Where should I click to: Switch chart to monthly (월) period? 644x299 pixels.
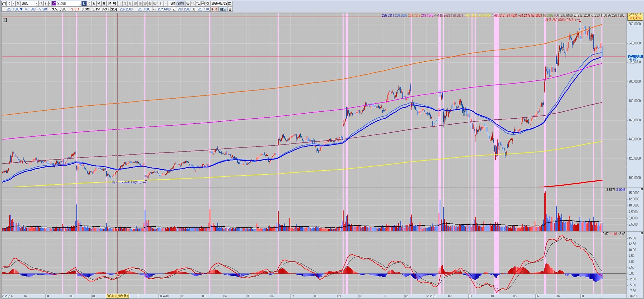94,3
